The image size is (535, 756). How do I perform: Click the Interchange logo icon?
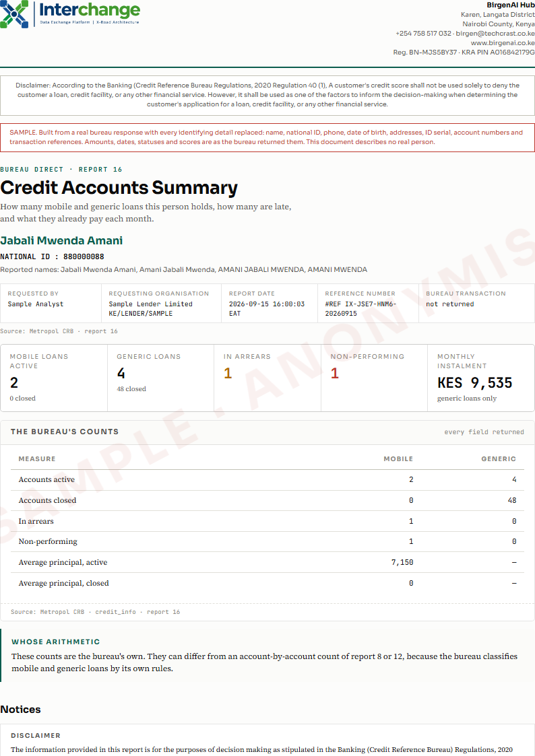click(14, 14)
